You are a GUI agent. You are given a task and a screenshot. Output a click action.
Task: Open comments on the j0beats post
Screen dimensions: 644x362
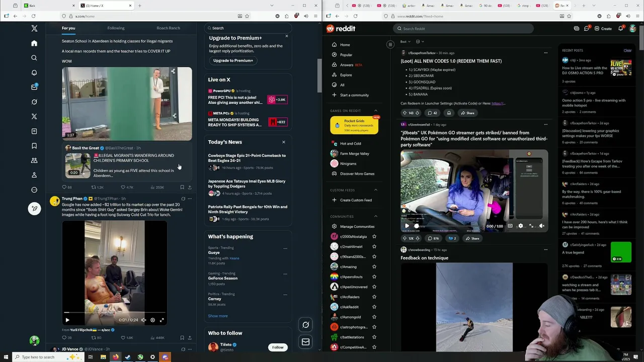tap(433, 238)
